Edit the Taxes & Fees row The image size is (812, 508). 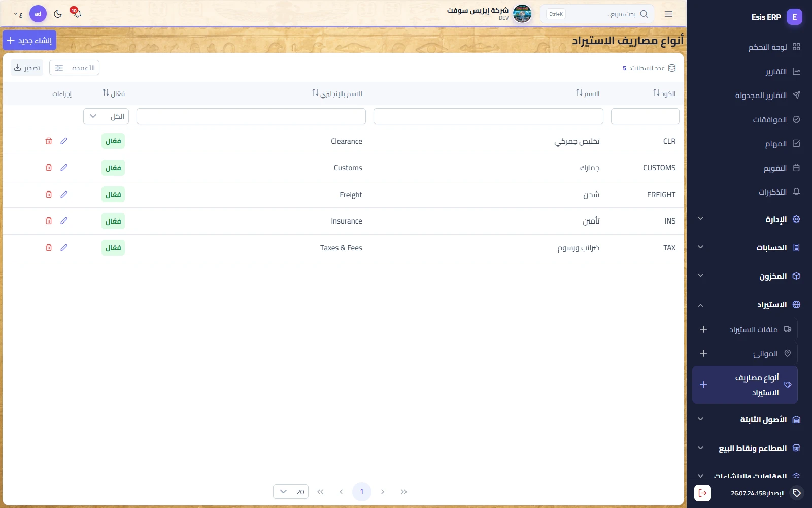click(64, 247)
